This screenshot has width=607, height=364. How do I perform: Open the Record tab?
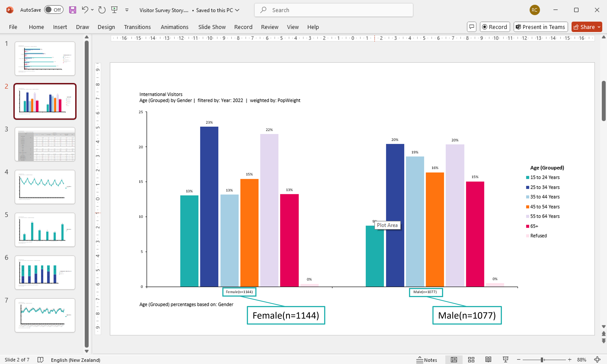[243, 27]
